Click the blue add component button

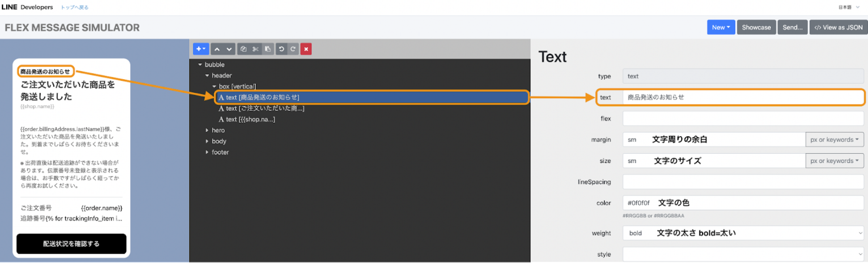201,49
